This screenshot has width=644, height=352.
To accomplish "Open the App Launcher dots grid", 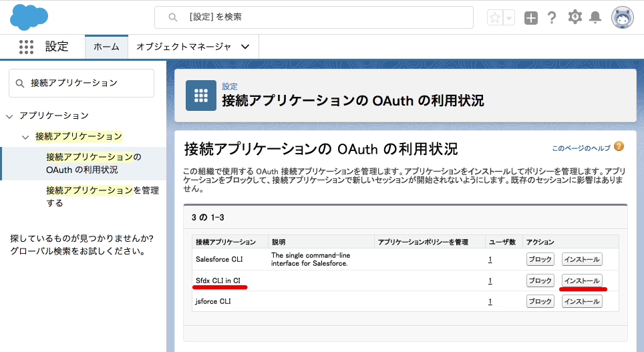I will (x=26, y=47).
